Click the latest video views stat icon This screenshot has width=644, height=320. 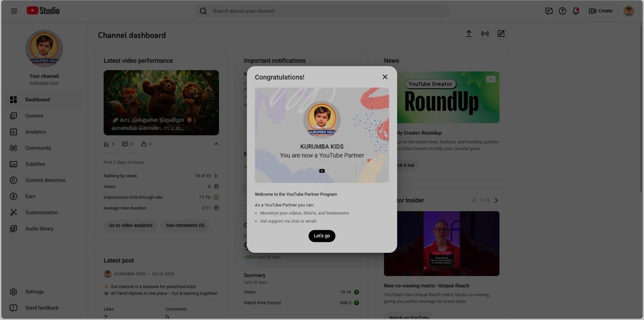[107, 144]
